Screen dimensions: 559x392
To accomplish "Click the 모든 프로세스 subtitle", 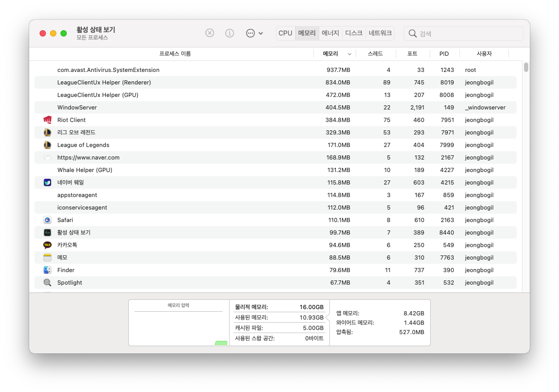I will pos(92,38).
